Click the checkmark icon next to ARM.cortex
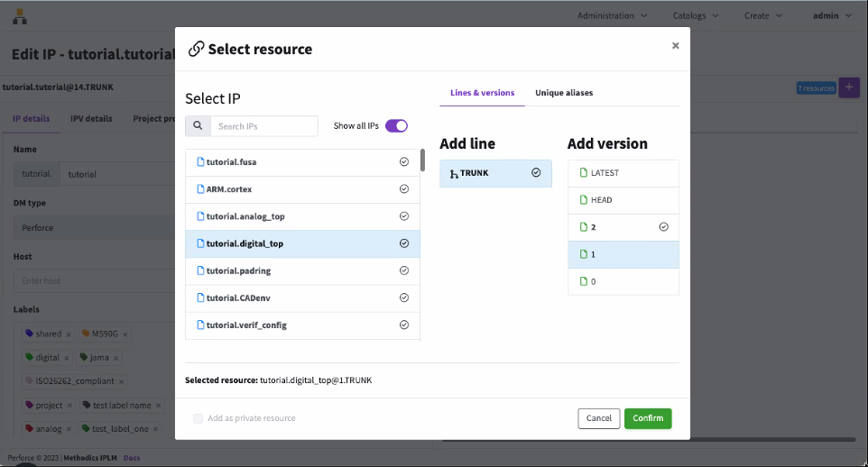Screen dimensions: 868x467 point(404,189)
